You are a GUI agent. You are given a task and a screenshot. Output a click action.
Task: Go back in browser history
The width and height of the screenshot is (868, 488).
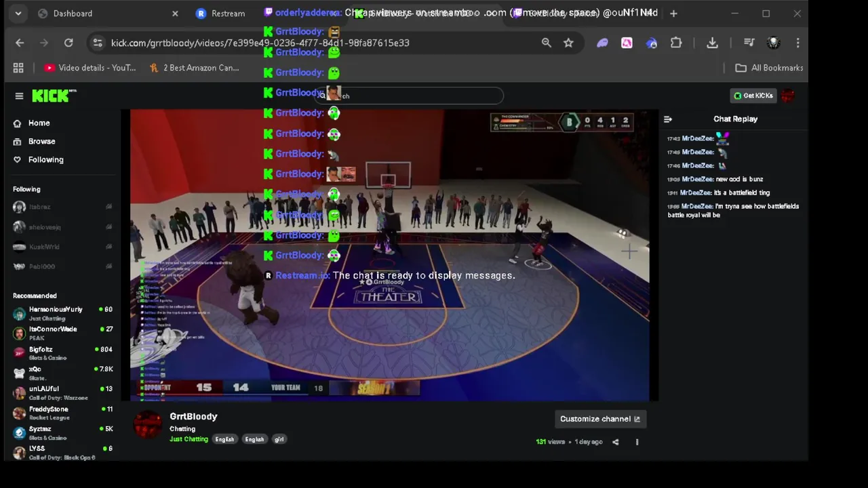(20, 43)
